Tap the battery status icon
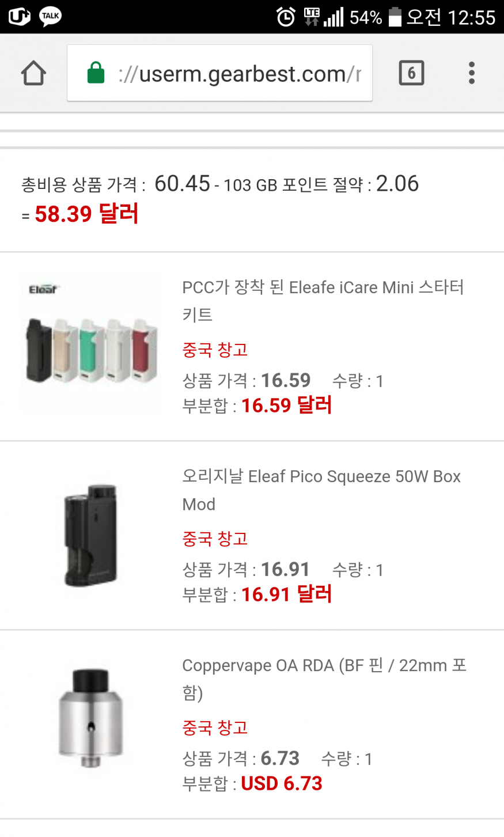Viewport: 504px width, 837px height. click(x=395, y=17)
